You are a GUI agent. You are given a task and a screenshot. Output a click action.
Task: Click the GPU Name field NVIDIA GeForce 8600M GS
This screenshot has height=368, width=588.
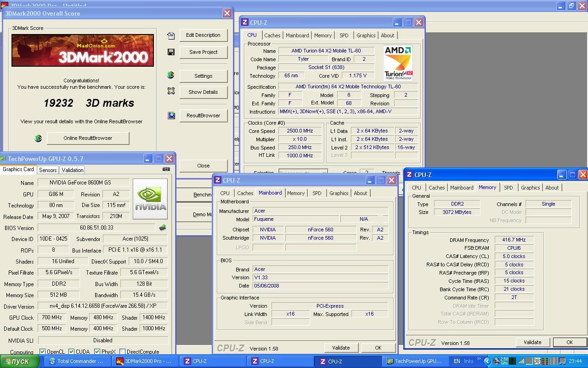tap(83, 183)
